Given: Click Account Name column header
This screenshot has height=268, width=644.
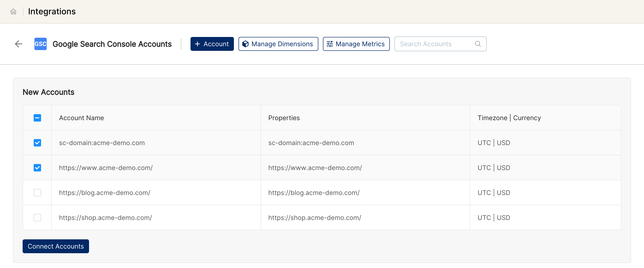Looking at the screenshot, I should [81, 118].
